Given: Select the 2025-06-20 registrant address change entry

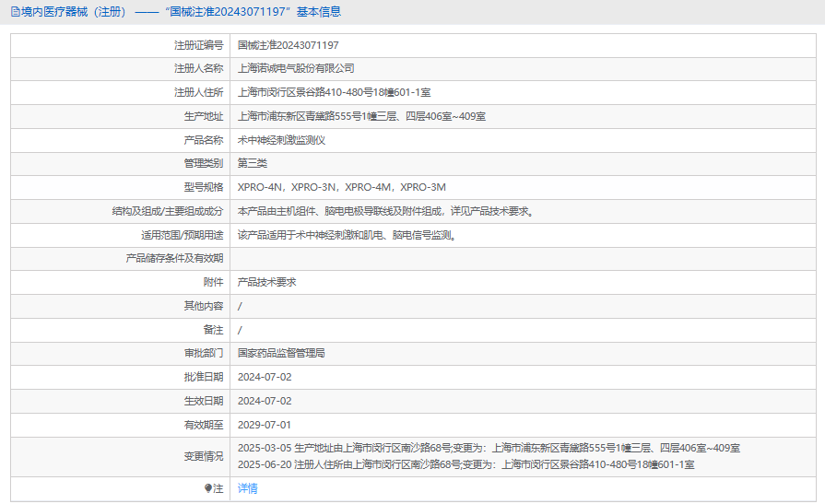Looking at the screenshot, I should tap(466, 464).
